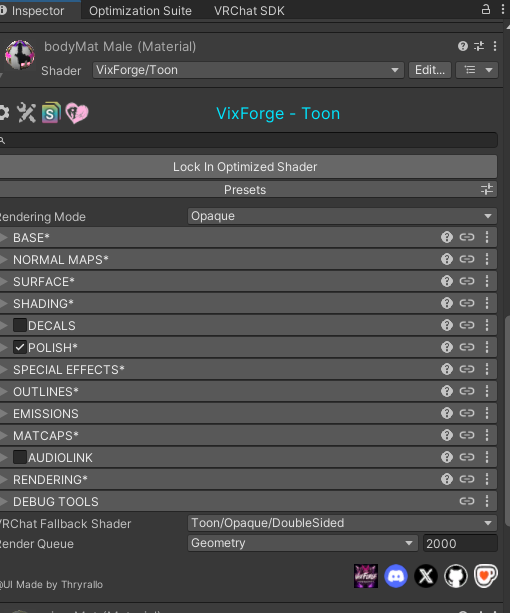510x613 pixels.
Task: Switch to the Inspector tab
Action: [38, 11]
